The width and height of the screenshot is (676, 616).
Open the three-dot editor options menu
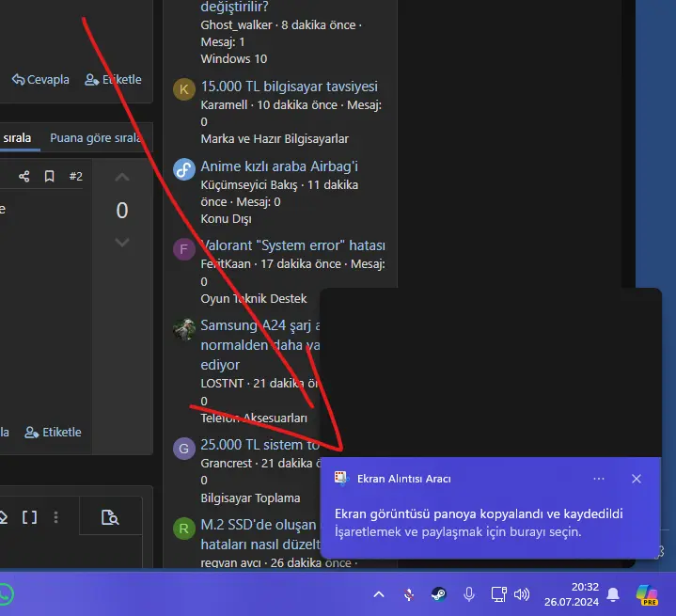coord(55,517)
